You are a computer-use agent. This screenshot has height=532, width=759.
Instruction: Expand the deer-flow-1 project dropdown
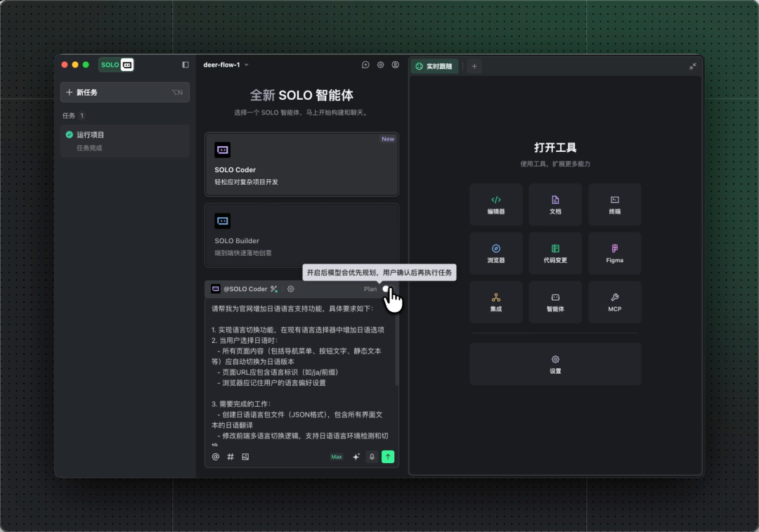coord(226,65)
